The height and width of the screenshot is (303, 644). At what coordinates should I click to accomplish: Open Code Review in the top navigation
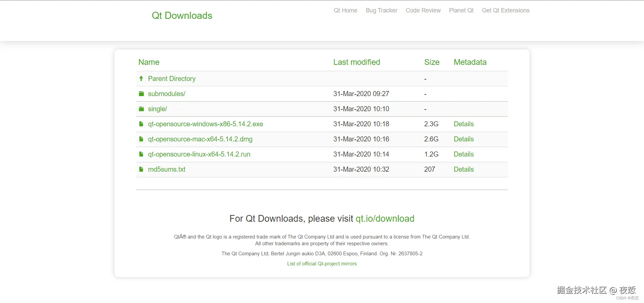(423, 10)
